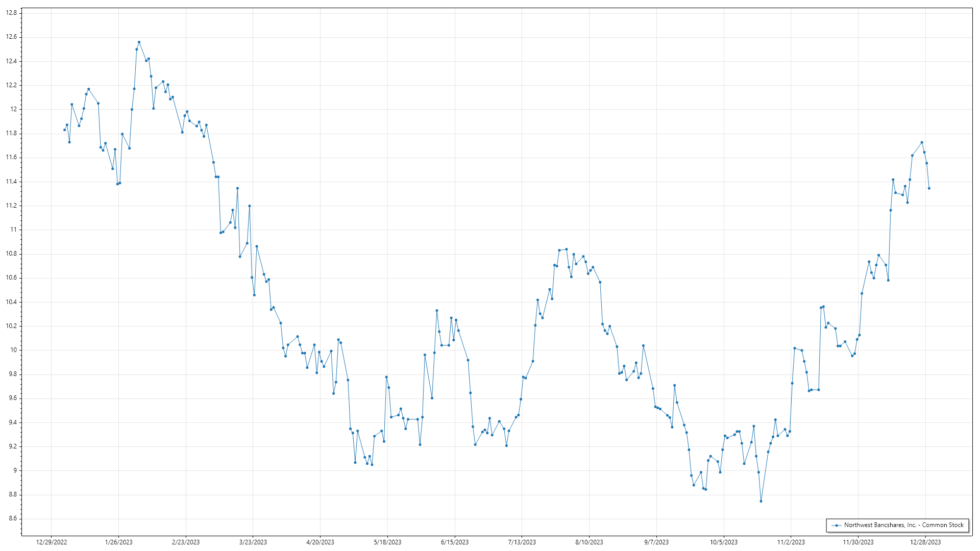Select the highest data point near 12.56

click(x=139, y=42)
